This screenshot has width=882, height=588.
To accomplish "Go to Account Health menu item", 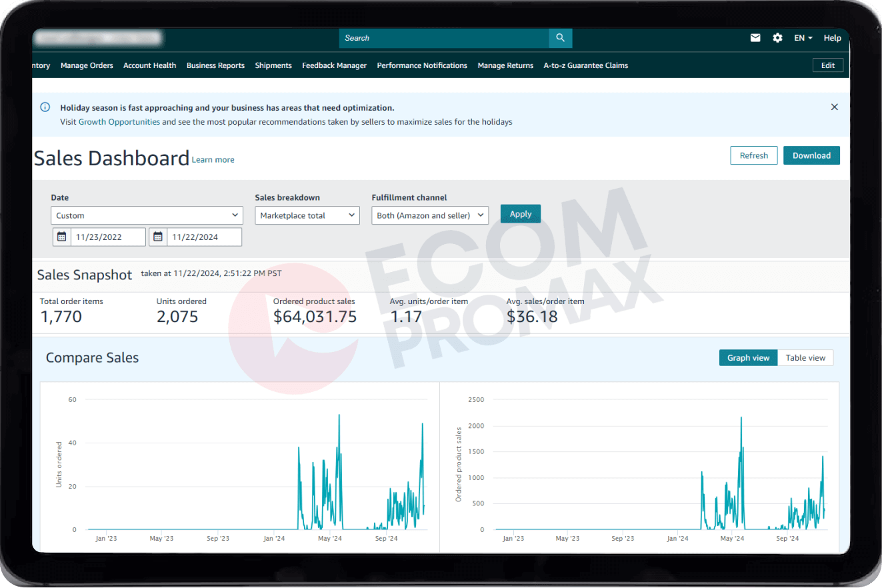I will pyautogui.click(x=150, y=65).
